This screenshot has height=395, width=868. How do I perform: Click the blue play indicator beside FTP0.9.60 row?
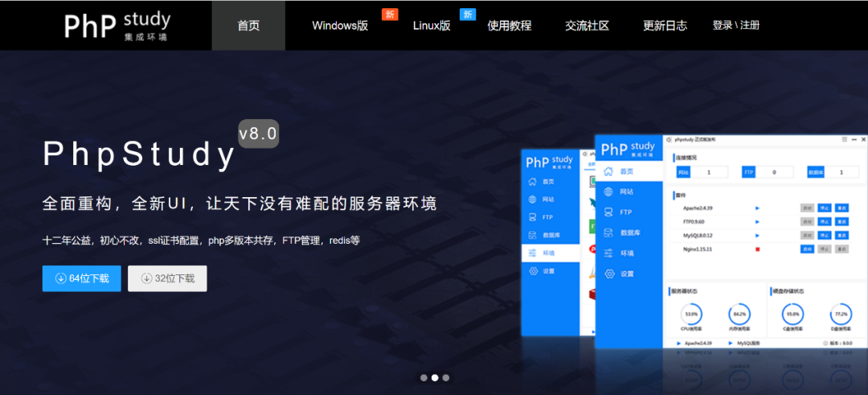pos(757,221)
